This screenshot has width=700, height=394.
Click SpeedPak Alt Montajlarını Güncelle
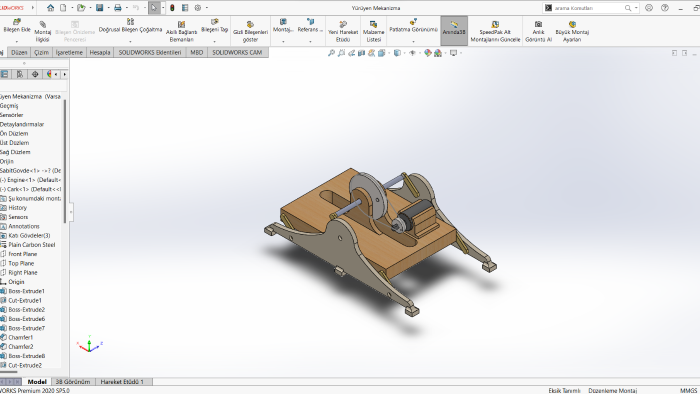coord(496,31)
